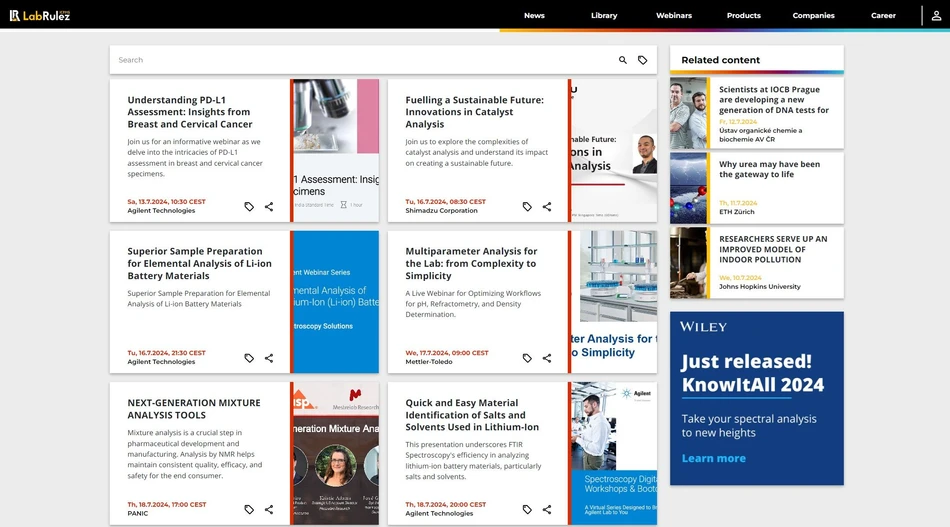Click the tag filter icon in search bar
Image resolution: width=950 pixels, height=527 pixels.
(642, 60)
